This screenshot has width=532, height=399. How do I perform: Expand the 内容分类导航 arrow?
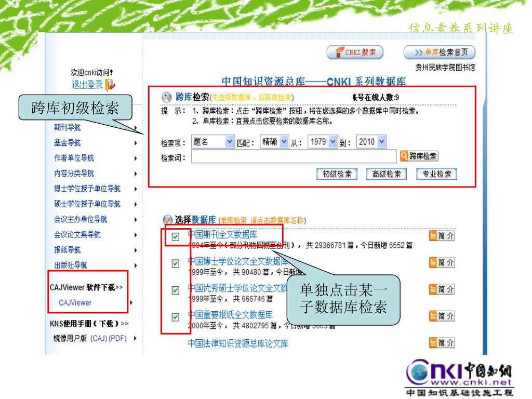tap(136, 174)
